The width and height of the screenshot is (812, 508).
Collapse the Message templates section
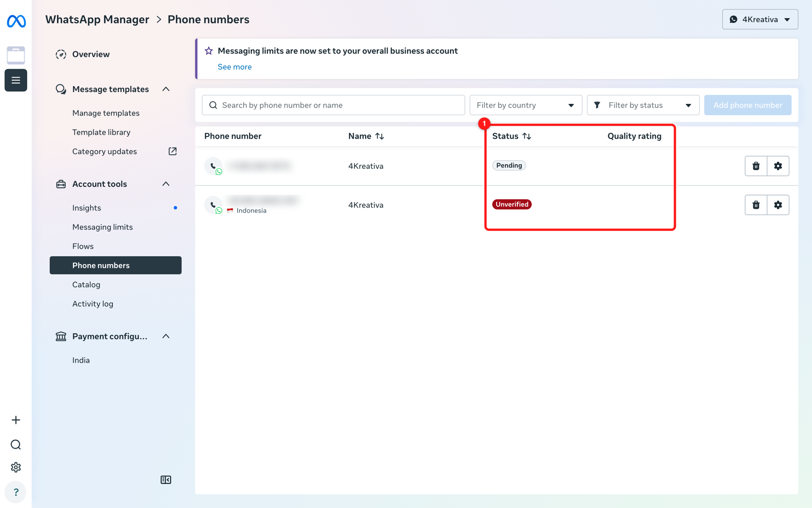point(166,89)
